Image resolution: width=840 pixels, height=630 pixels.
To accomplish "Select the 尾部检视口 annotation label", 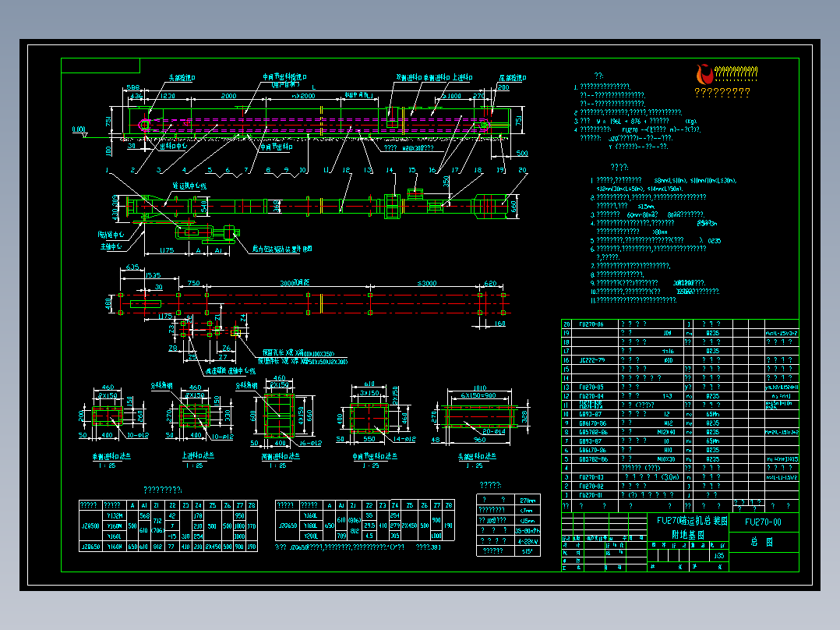I will click(513, 78).
